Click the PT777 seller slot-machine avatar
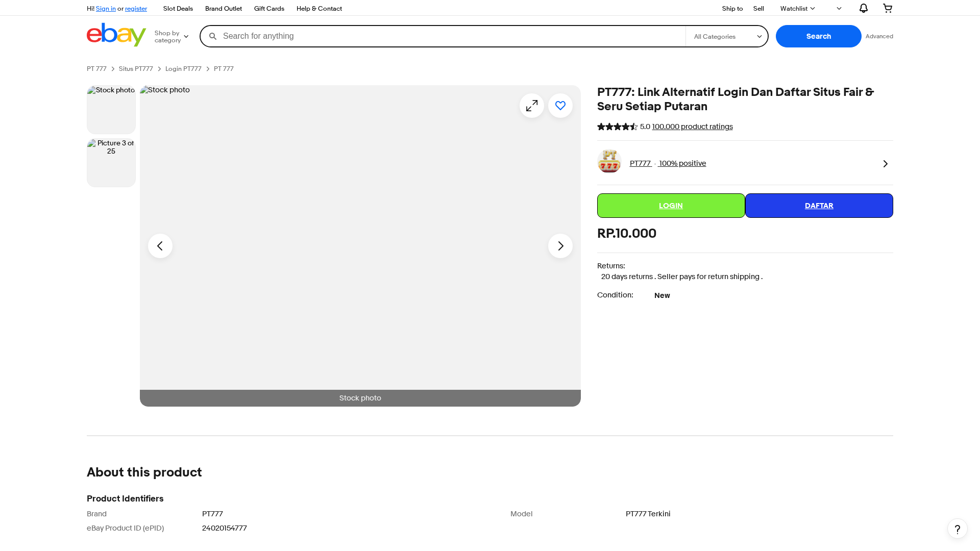The width and height of the screenshot is (980, 551). point(609,162)
